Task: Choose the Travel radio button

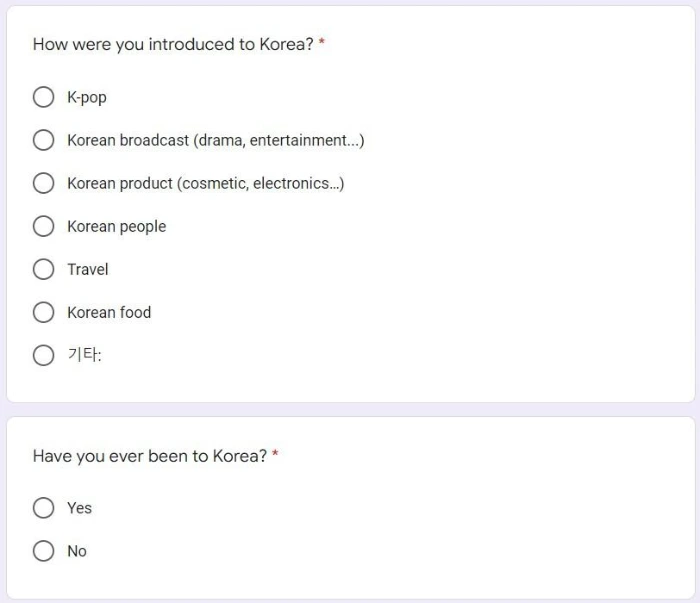Action: (x=43, y=269)
